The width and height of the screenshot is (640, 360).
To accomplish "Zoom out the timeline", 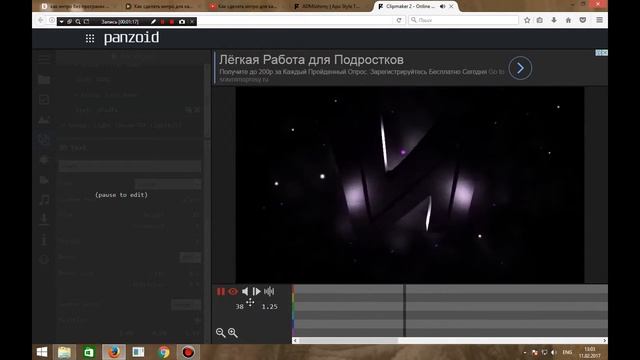I will [220, 333].
